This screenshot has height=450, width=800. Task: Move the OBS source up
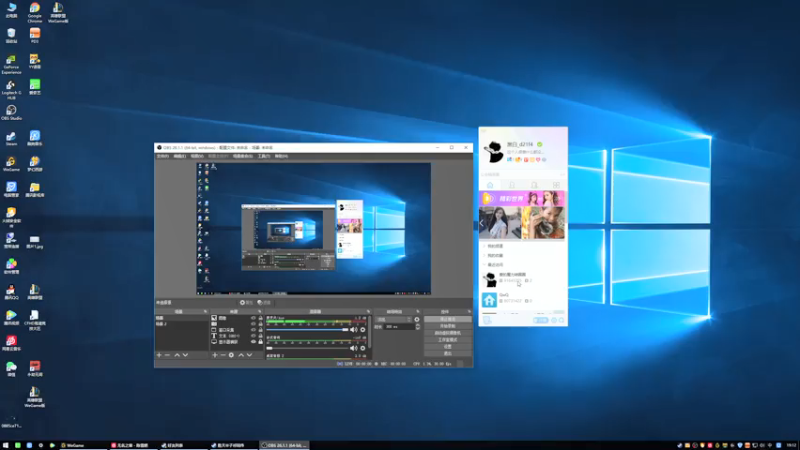pos(241,355)
